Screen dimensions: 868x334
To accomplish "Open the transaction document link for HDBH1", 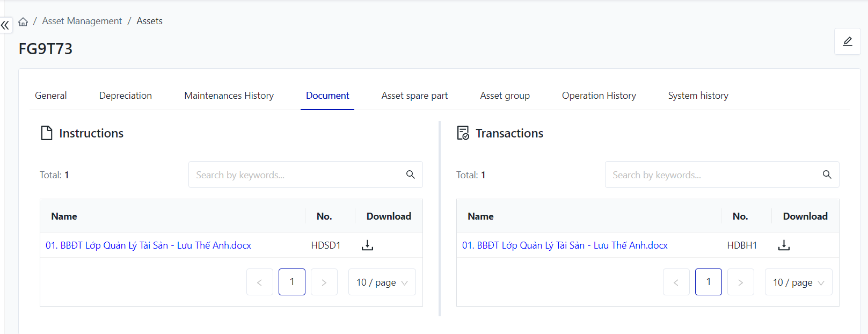I will pyautogui.click(x=565, y=245).
